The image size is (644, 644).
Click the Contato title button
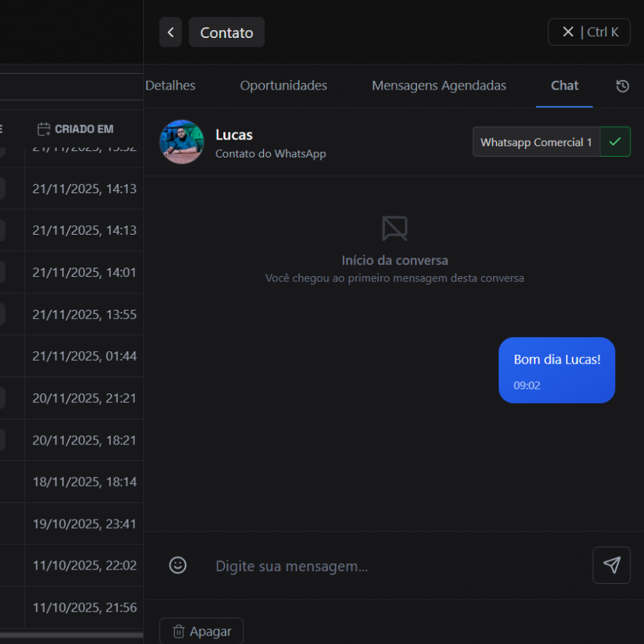click(x=226, y=32)
